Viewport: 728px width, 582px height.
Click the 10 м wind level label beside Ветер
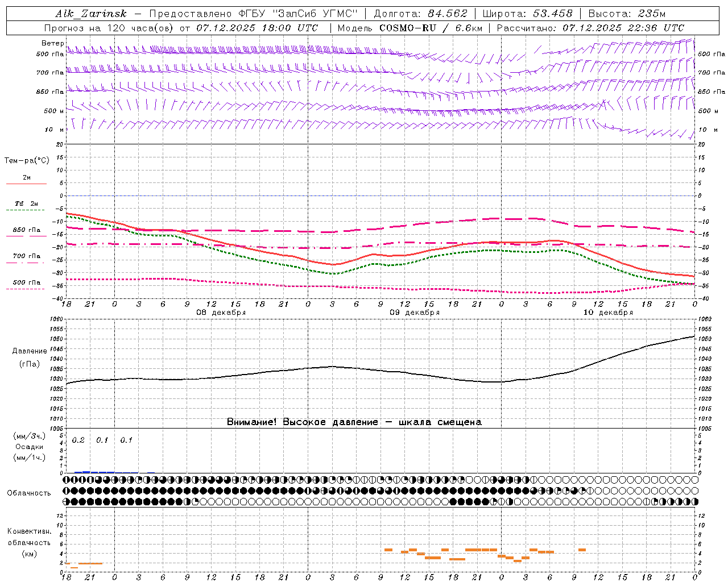tap(54, 130)
